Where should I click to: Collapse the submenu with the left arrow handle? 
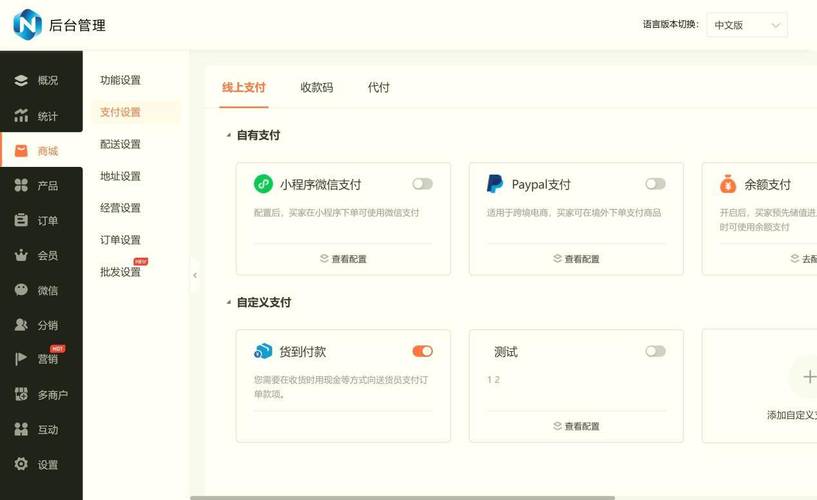coord(194,275)
